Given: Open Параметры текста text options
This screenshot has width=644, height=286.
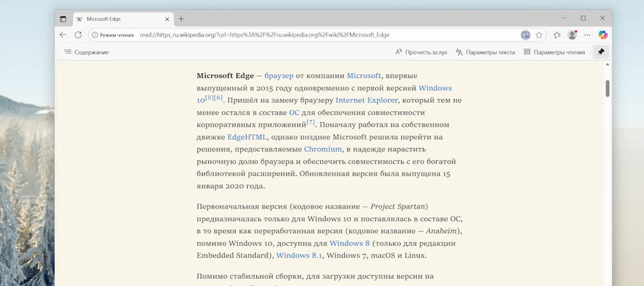Looking at the screenshot, I should 485,52.
